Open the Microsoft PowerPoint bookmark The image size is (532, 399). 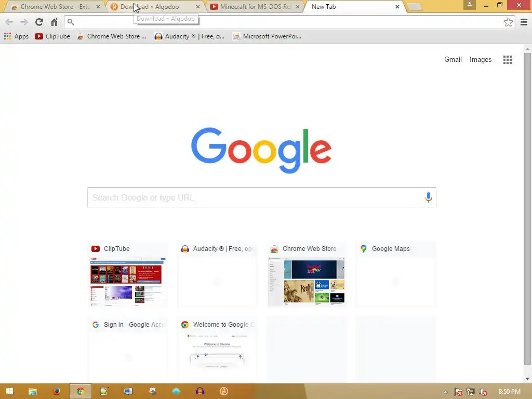coord(267,36)
